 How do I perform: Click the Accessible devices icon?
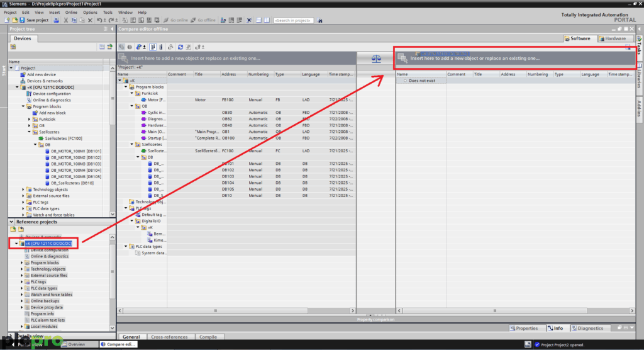coord(223,20)
